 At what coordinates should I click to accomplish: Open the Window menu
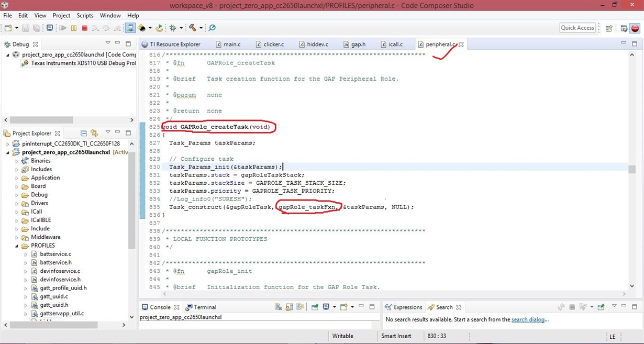pyautogui.click(x=110, y=15)
